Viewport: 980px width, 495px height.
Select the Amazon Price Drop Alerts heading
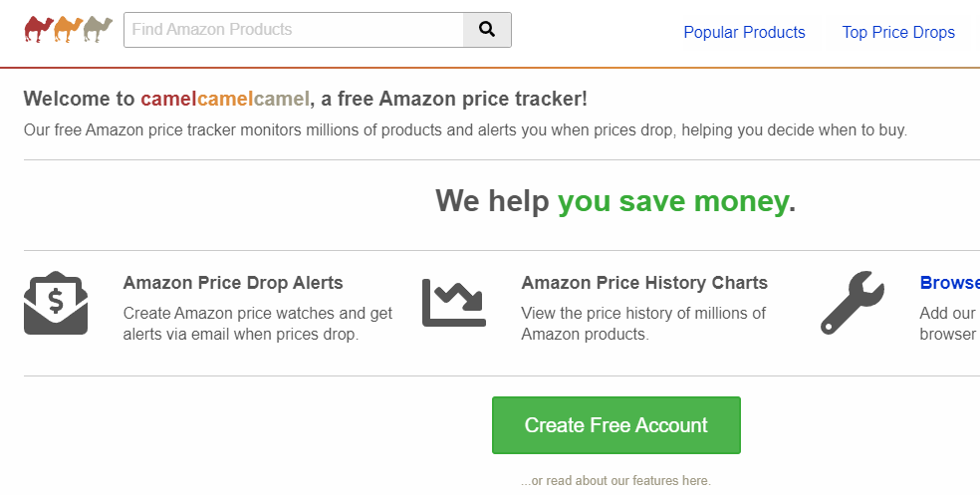233,283
